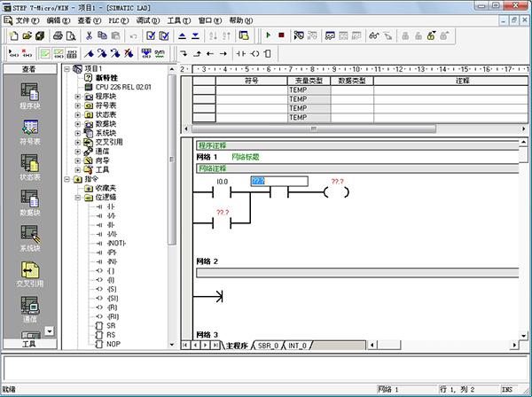The height and width of the screenshot is (397, 532).
Task: Open the 符号表 icon in navigation bar
Action: [x=29, y=128]
